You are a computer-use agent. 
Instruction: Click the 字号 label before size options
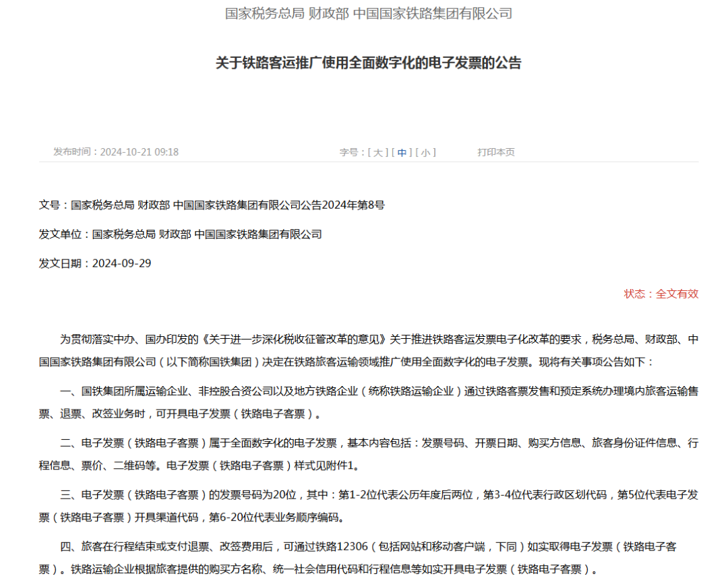coord(347,152)
